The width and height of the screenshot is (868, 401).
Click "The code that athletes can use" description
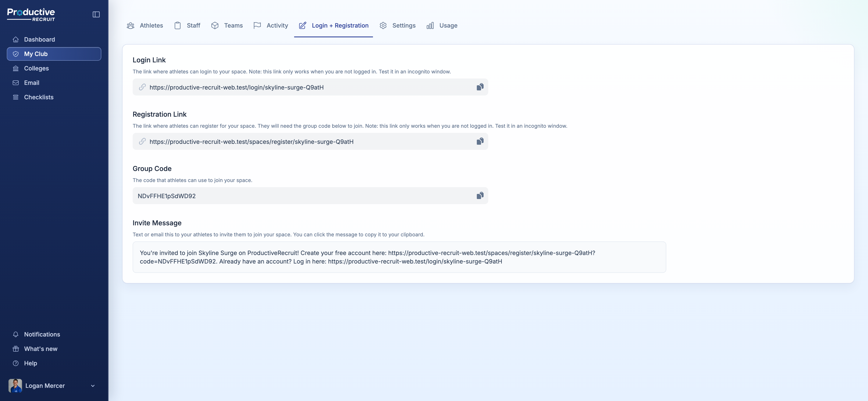192,180
